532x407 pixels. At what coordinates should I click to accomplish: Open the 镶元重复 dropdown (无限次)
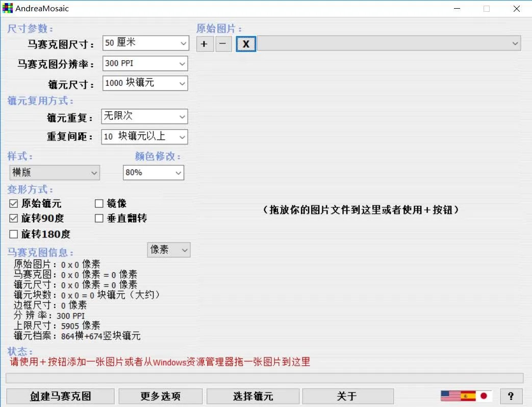pyautogui.click(x=144, y=116)
